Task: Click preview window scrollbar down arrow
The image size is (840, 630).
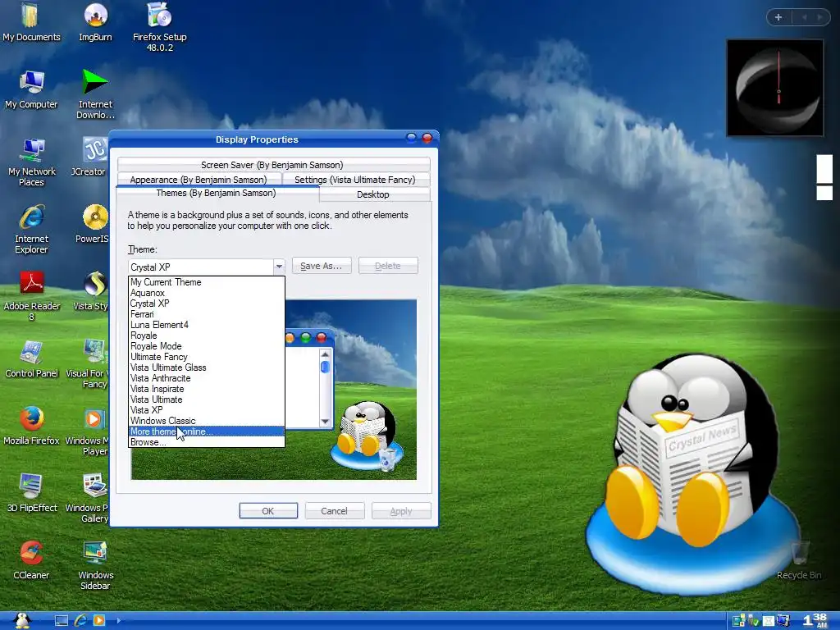Action: (325, 422)
